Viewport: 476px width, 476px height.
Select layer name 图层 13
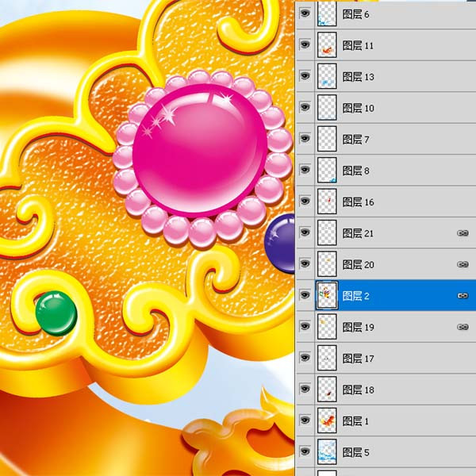pyautogui.click(x=359, y=77)
